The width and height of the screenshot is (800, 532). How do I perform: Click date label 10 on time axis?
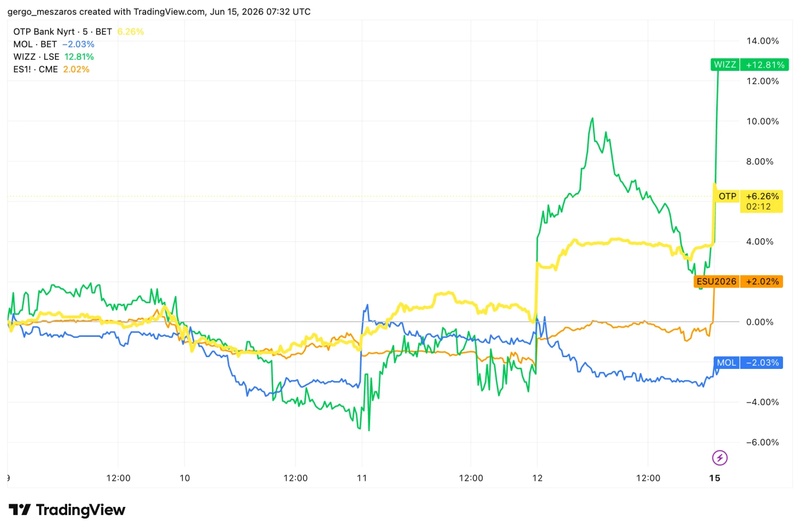click(185, 478)
